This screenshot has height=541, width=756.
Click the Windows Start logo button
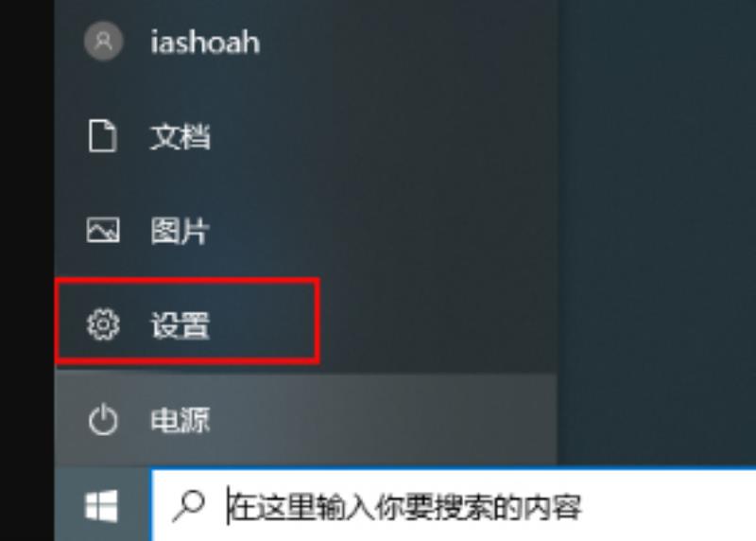click(x=101, y=506)
